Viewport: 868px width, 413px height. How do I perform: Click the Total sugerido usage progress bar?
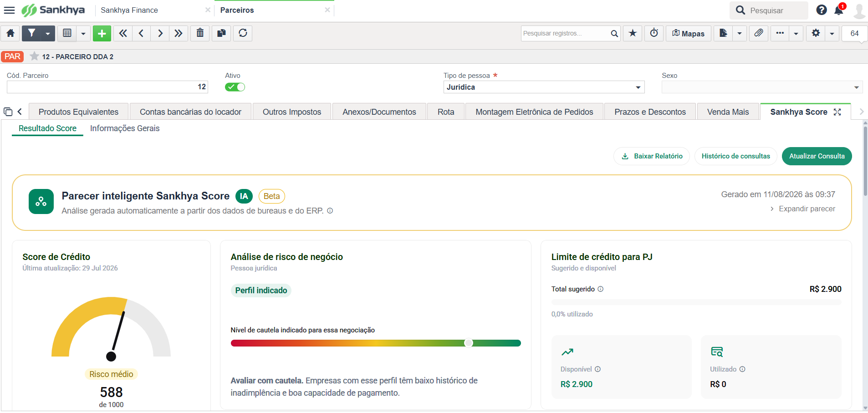tap(696, 302)
